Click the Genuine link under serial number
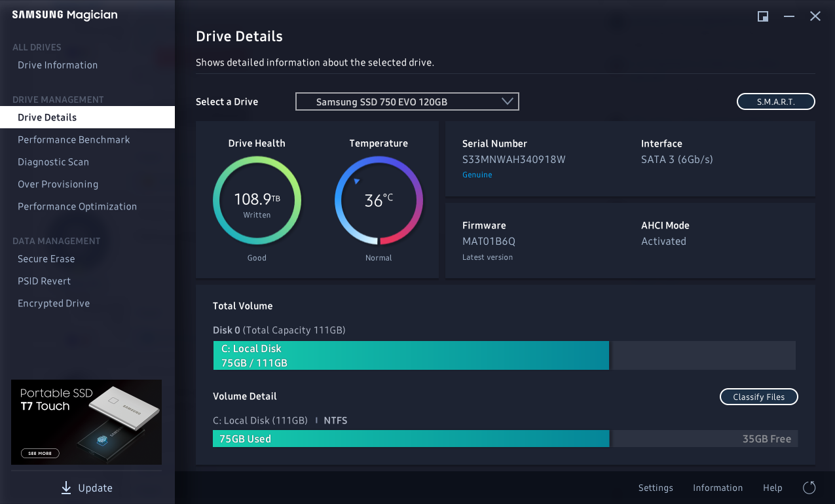Viewport: 835px width, 504px height. click(477, 175)
